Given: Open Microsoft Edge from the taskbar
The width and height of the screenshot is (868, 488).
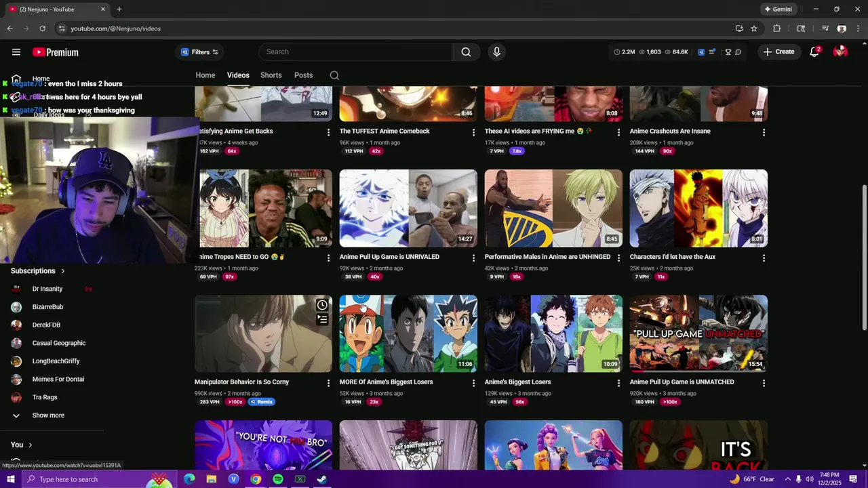Looking at the screenshot, I should (x=189, y=479).
